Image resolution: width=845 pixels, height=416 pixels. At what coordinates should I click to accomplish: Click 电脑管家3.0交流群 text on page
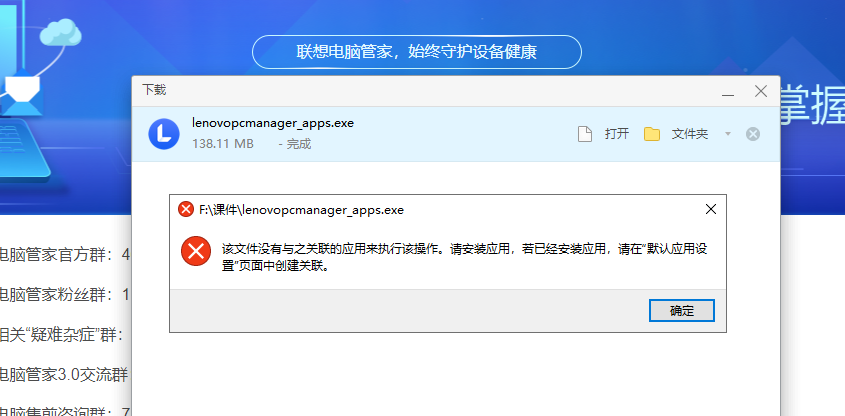tap(64, 375)
